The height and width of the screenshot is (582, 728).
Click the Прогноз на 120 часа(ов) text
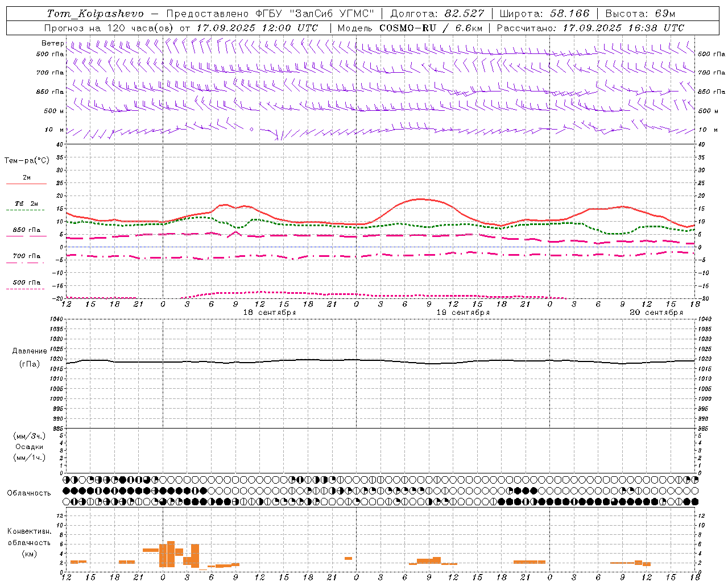pos(109,28)
